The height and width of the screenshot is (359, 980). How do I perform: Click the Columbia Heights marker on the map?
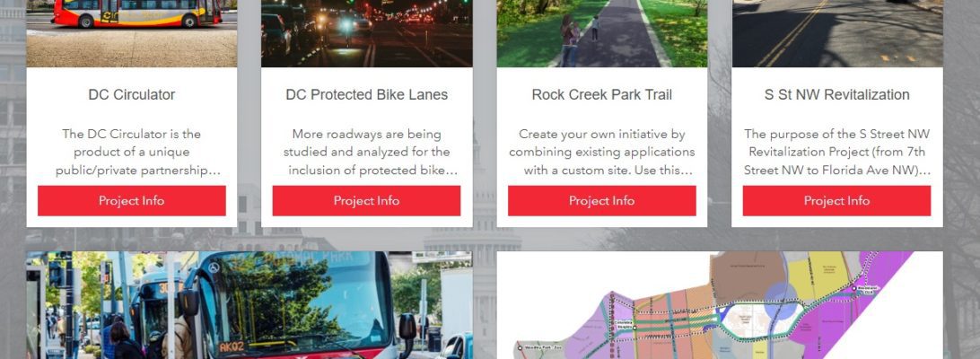tap(634, 328)
